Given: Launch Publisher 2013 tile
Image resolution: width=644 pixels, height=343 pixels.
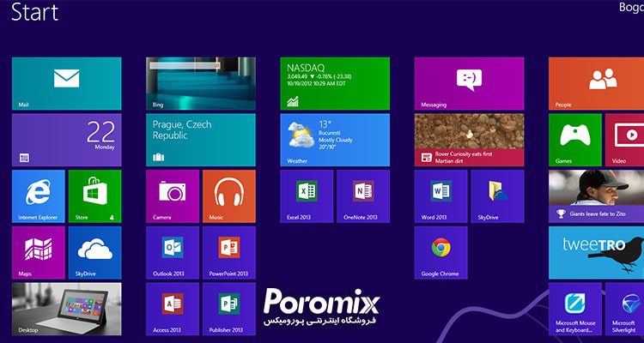Looking at the screenshot, I should (229, 309).
